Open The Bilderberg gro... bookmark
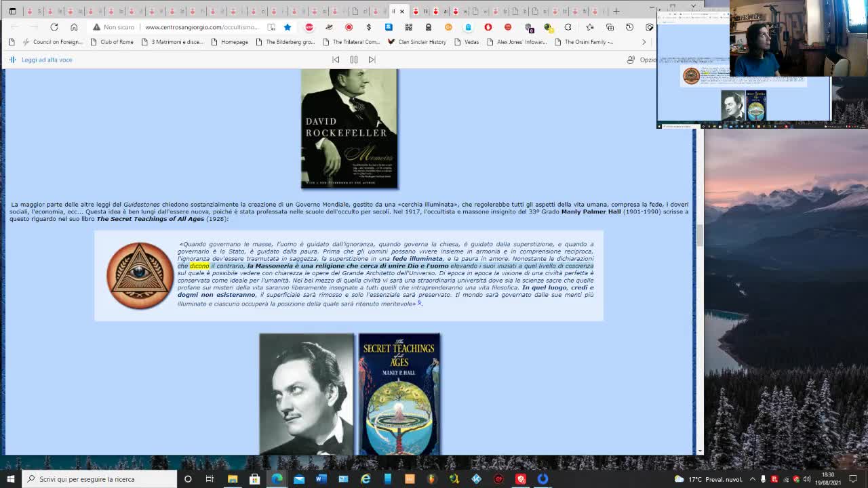868x488 pixels. (285, 42)
